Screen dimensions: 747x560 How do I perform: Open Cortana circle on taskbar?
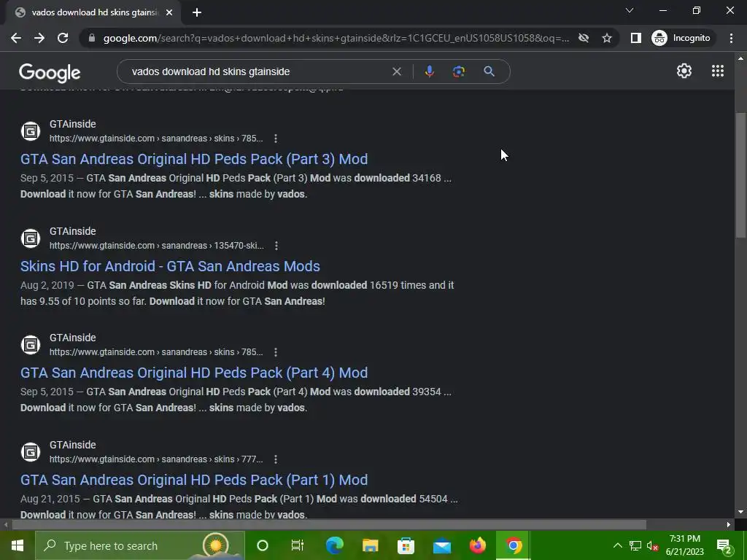pyautogui.click(x=263, y=545)
